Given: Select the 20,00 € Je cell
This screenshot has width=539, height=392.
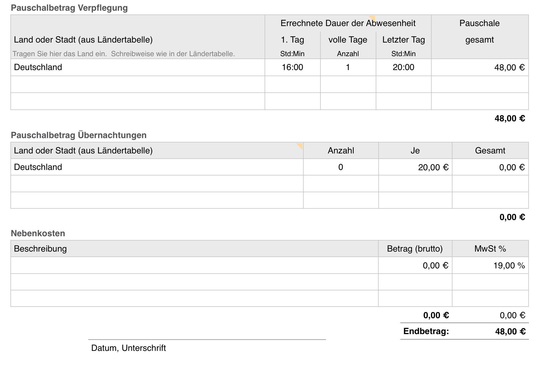Looking at the screenshot, I should [x=415, y=167].
